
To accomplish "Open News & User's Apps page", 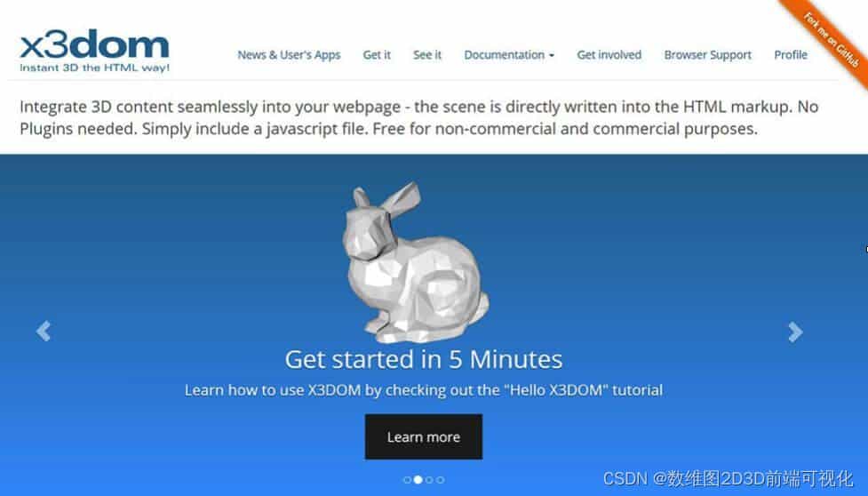I will (289, 55).
